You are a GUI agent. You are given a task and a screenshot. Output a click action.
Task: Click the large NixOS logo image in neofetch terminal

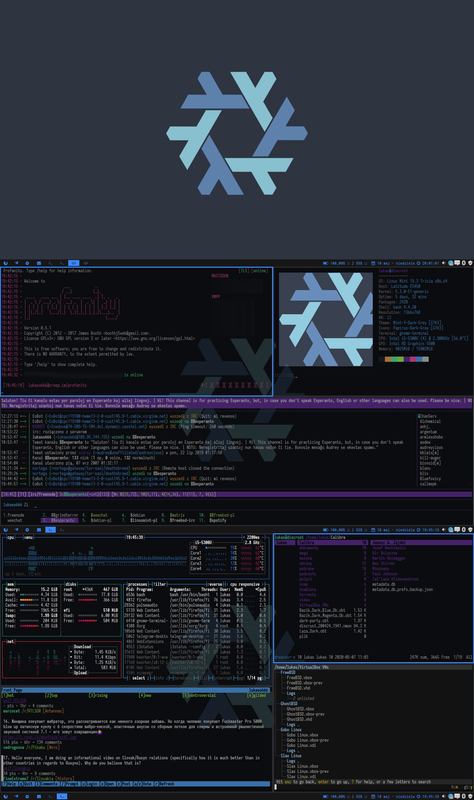pos(326,319)
